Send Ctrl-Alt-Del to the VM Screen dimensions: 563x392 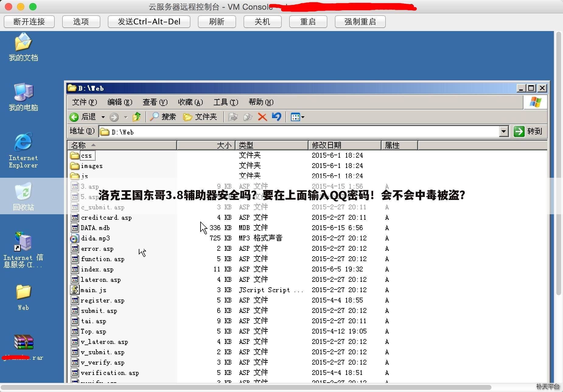pyautogui.click(x=149, y=22)
